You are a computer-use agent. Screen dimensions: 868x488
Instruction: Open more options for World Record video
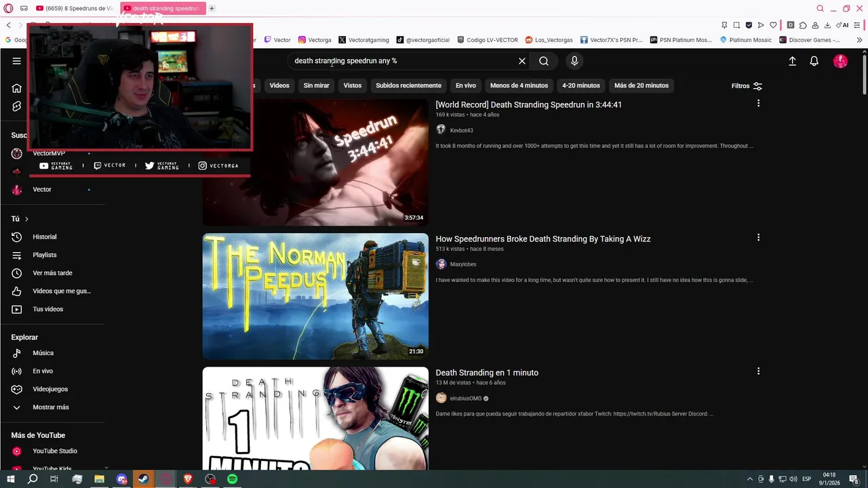point(758,103)
